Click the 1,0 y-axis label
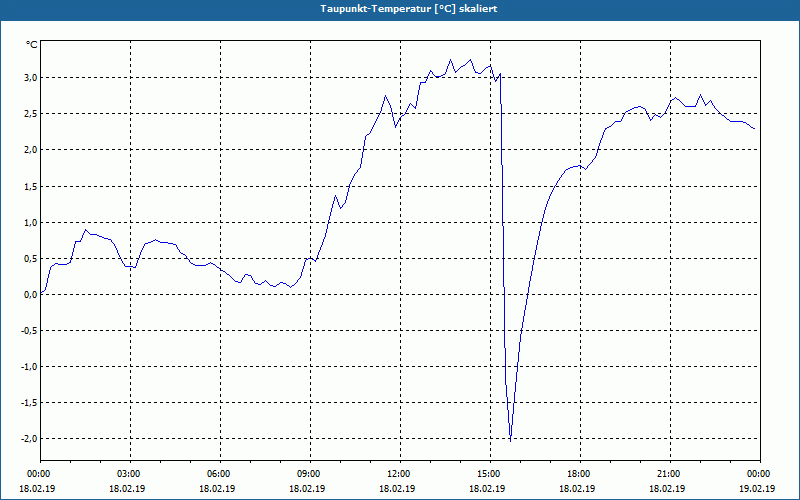This screenshot has width=800, height=500. (31, 222)
